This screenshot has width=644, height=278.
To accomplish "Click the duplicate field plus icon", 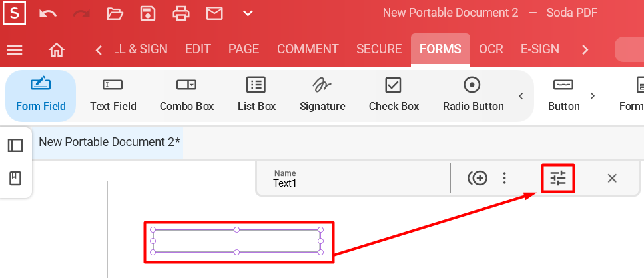I will [x=478, y=179].
